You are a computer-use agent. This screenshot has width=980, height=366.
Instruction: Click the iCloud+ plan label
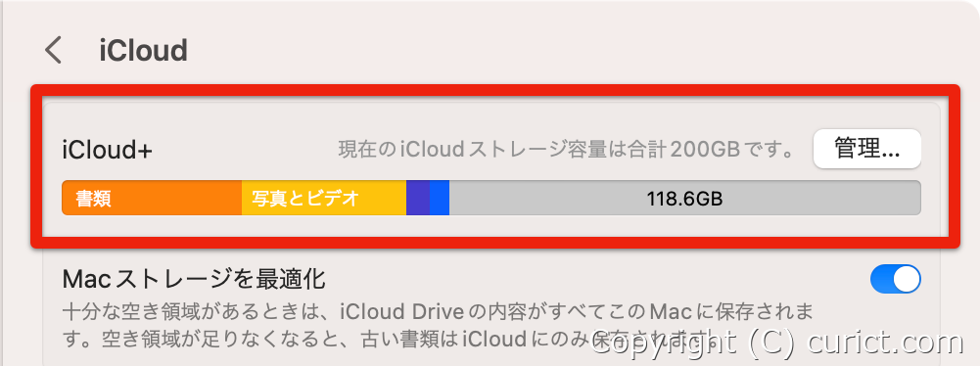pyautogui.click(x=108, y=150)
